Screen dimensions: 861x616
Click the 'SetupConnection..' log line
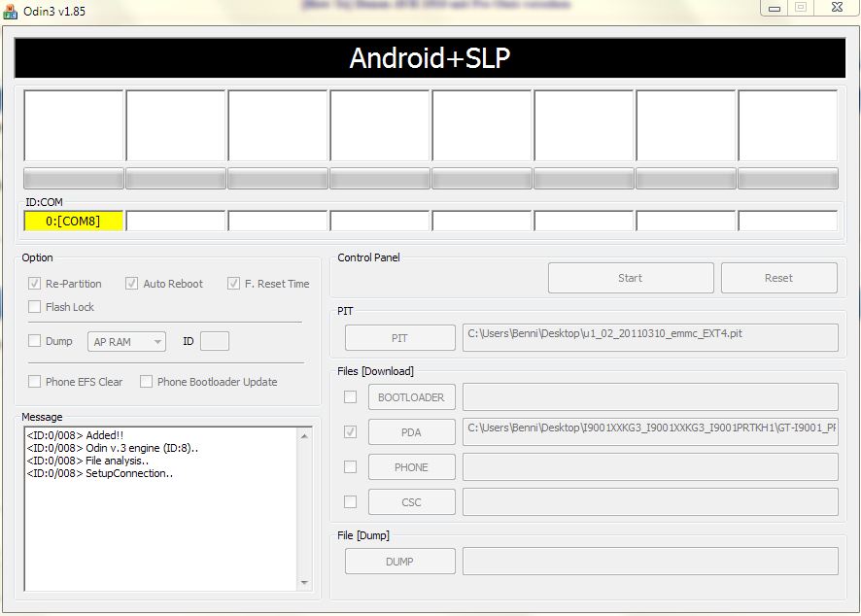click(99, 473)
